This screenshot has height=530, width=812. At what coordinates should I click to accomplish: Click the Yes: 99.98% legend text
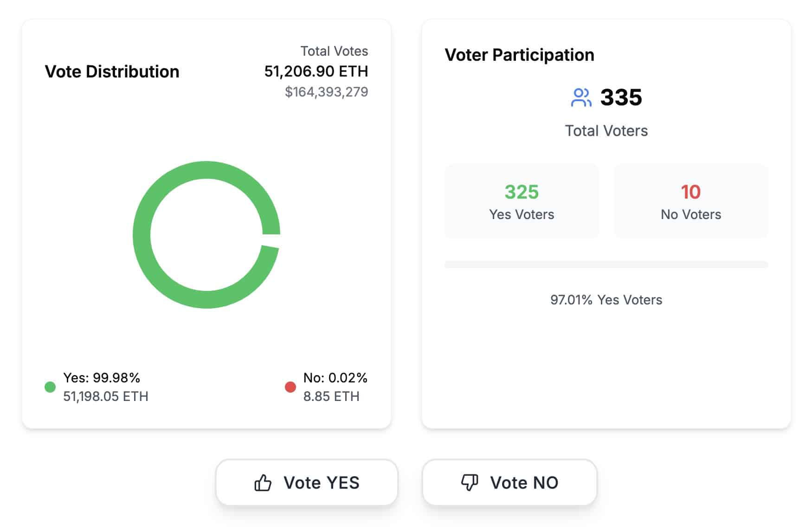click(102, 378)
